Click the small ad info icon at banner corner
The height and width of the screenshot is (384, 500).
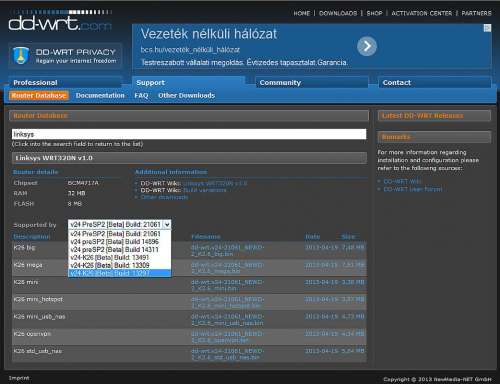click(487, 28)
